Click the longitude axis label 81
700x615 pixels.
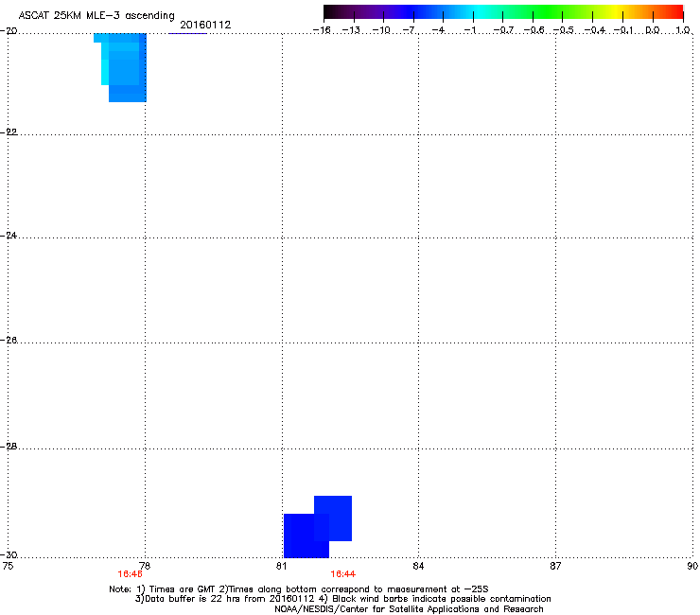click(x=281, y=566)
